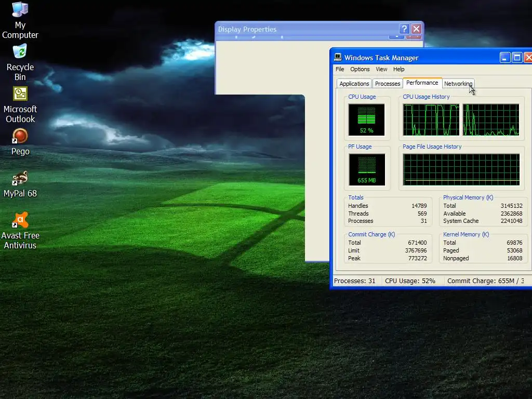The width and height of the screenshot is (532, 399).
Task: Select the MyPal 68 browser shortcut
Action: 20,184
